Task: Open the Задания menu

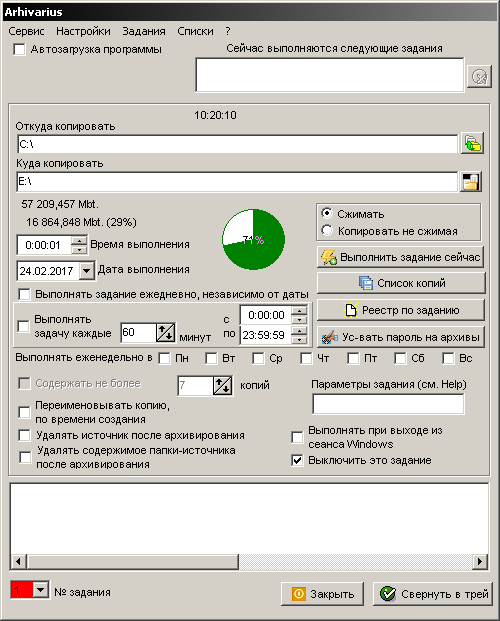Action: (x=144, y=31)
